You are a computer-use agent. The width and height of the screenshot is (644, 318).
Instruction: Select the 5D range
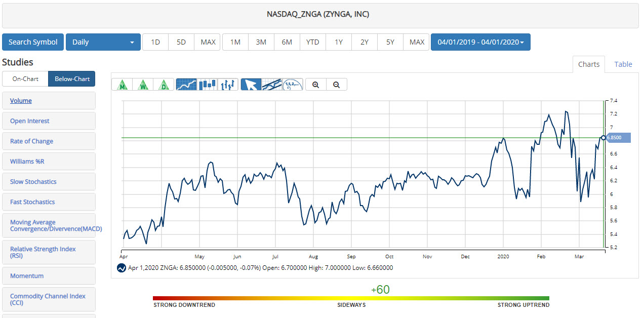click(181, 42)
